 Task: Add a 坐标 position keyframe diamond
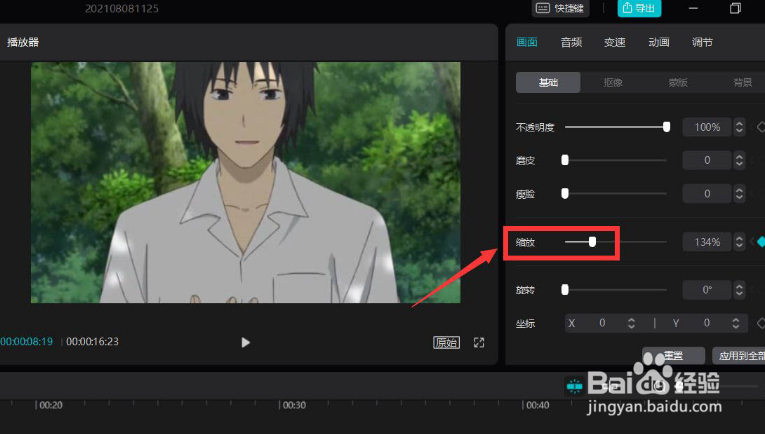click(761, 323)
